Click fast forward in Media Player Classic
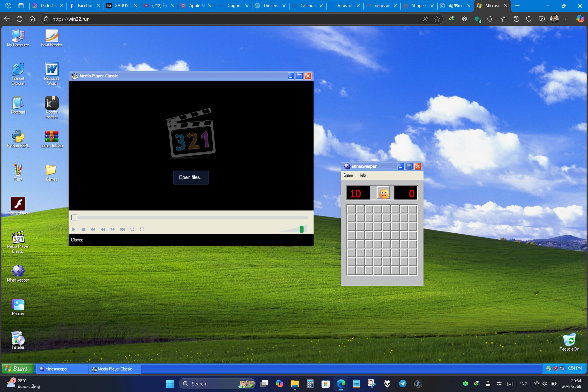 pos(113,229)
